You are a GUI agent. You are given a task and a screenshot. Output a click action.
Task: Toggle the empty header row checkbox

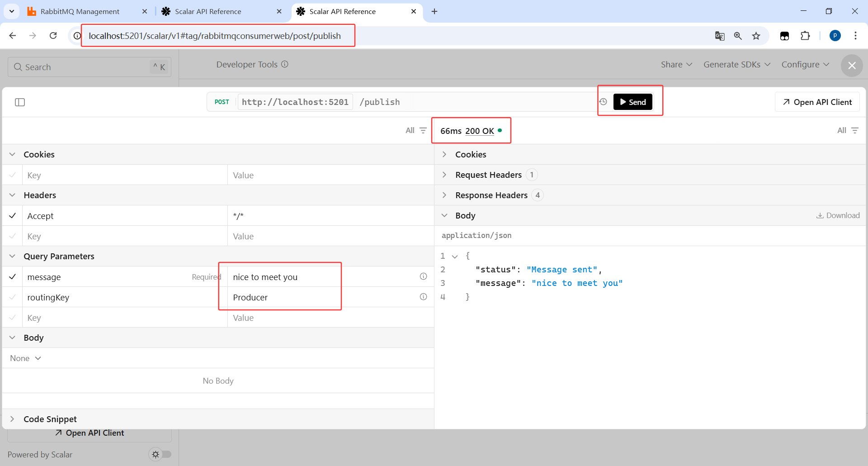pos(13,236)
